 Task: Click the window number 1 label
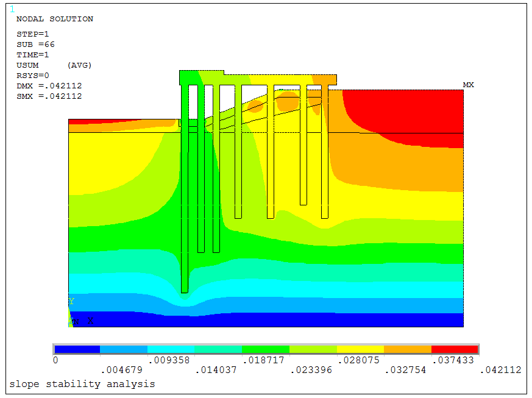(12, 9)
